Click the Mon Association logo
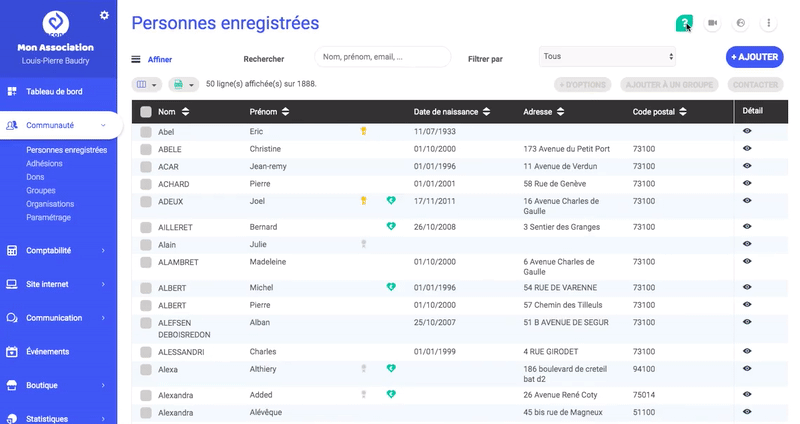Image resolution: width=800 pixels, height=424 pixels. coord(56,23)
